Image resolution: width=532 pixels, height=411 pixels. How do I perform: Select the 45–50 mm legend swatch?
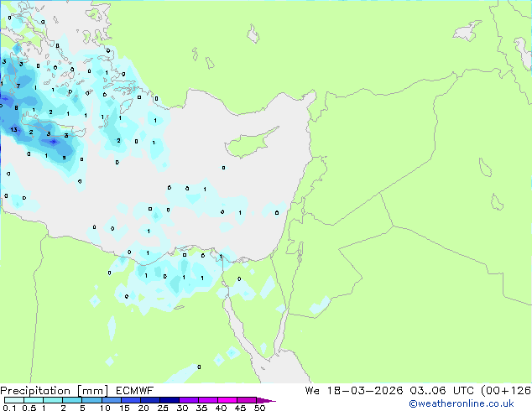coord(247,400)
